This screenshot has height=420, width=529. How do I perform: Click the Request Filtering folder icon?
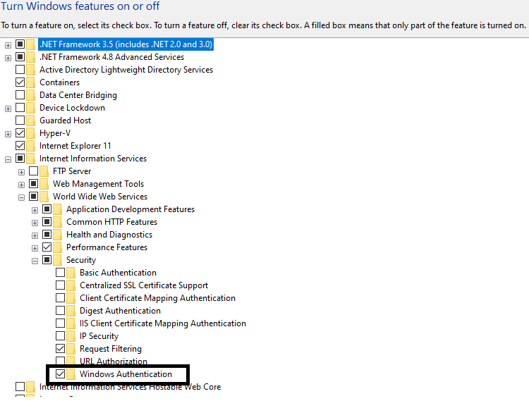[x=71, y=349]
